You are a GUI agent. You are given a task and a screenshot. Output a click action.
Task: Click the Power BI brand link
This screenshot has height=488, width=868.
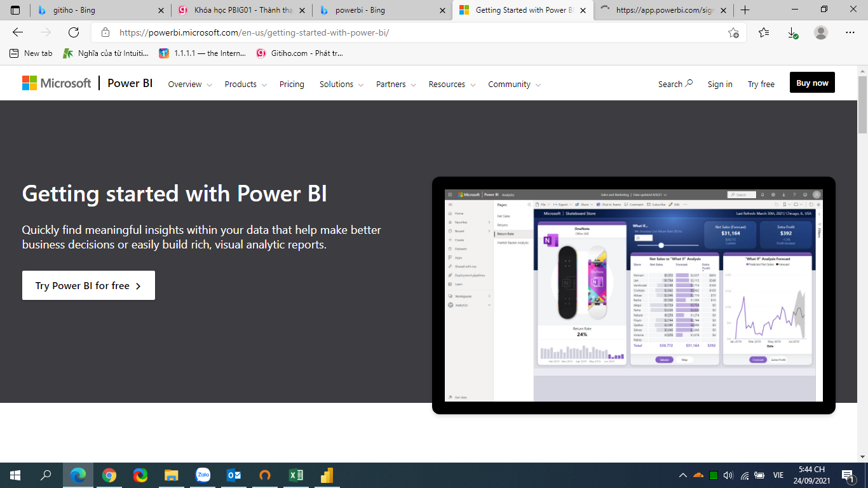point(130,83)
